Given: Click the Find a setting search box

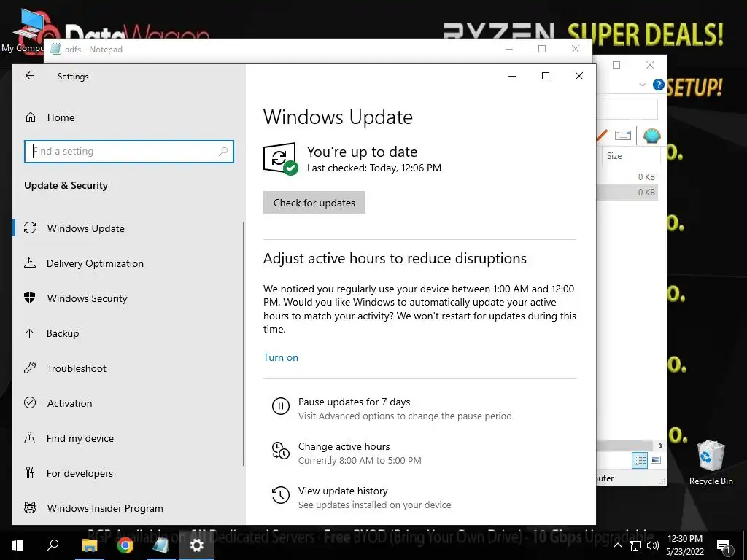Looking at the screenshot, I should [x=128, y=152].
